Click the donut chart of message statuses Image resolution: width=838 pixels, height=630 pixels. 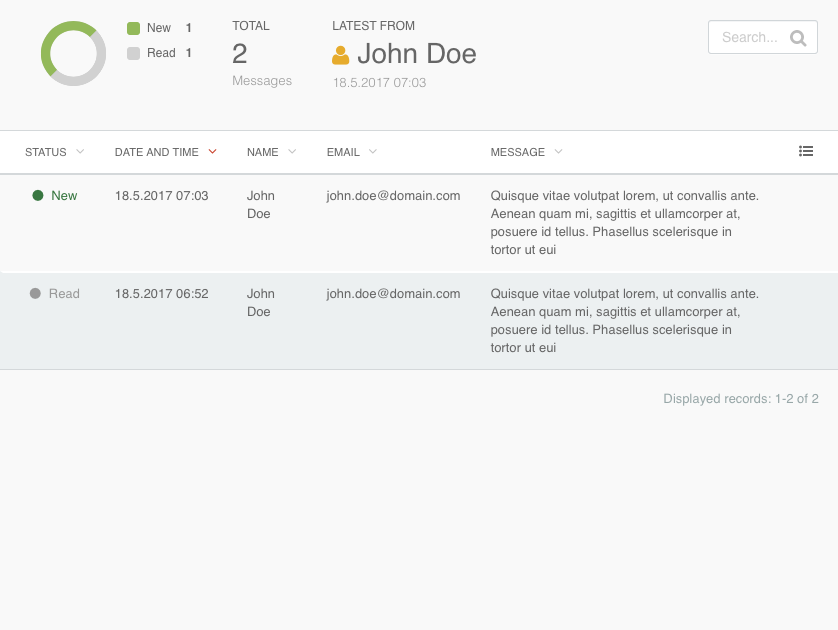tap(73, 53)
